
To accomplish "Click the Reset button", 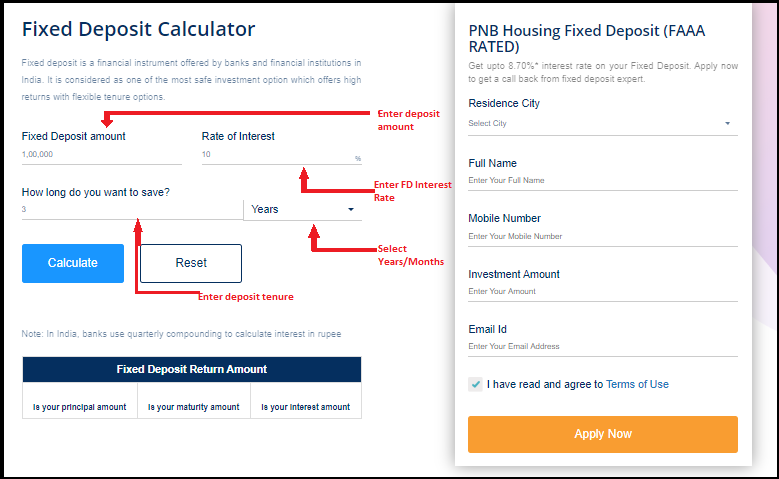I will point(191,263).
